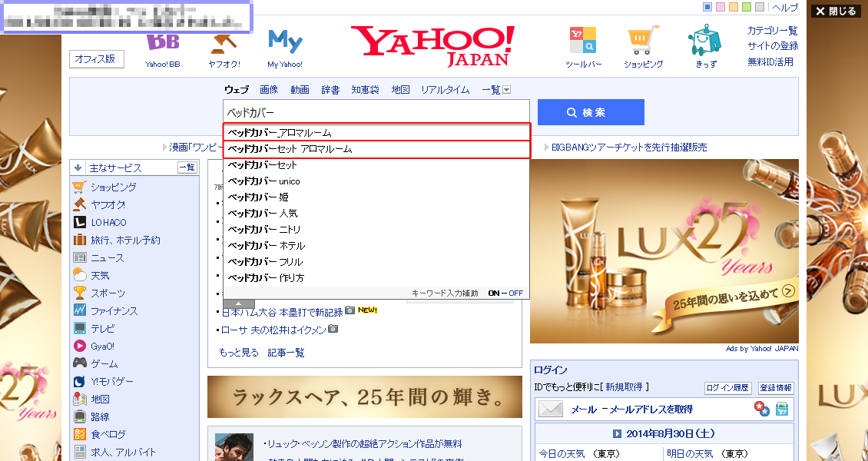Open the カテゴリ一覧 link
This screenshot has height=461, width=868.
click(773, 31)
